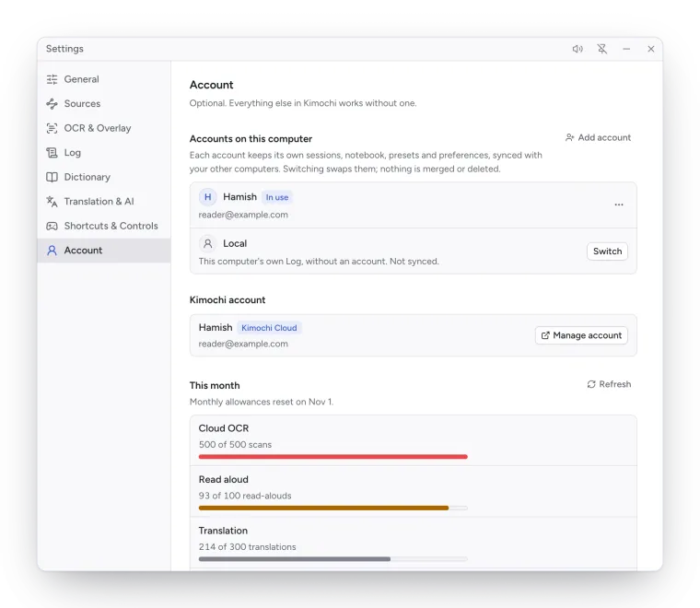The image size is (700, 608).
Task: Open the Dictionary book icon
Action: [52, 177]
